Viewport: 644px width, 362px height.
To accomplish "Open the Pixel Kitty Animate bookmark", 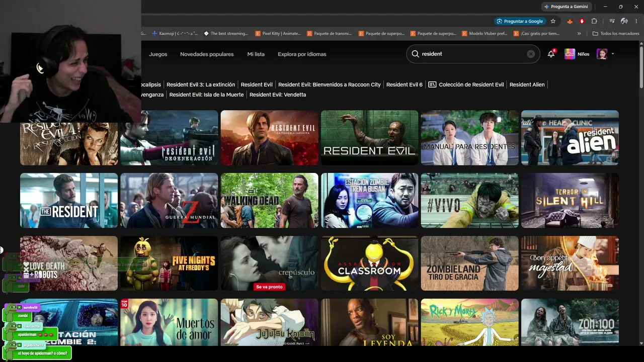I will coord(278,34).
